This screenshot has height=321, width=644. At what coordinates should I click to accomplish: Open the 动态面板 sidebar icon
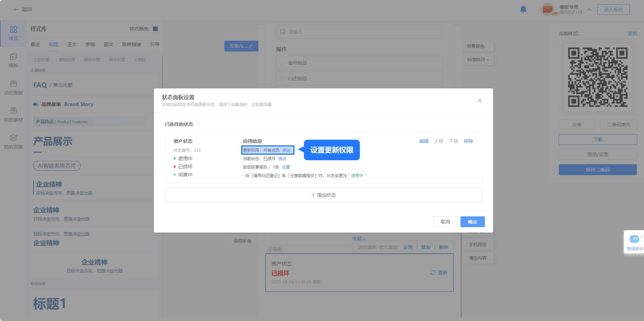tap(13, 84)
